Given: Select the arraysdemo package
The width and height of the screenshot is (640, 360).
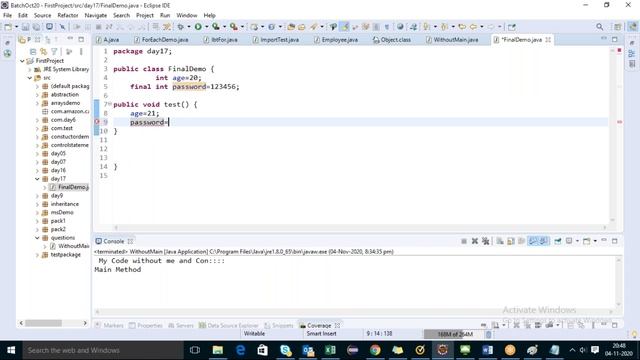Looking at the screenshot, I should tap(65, 103).
